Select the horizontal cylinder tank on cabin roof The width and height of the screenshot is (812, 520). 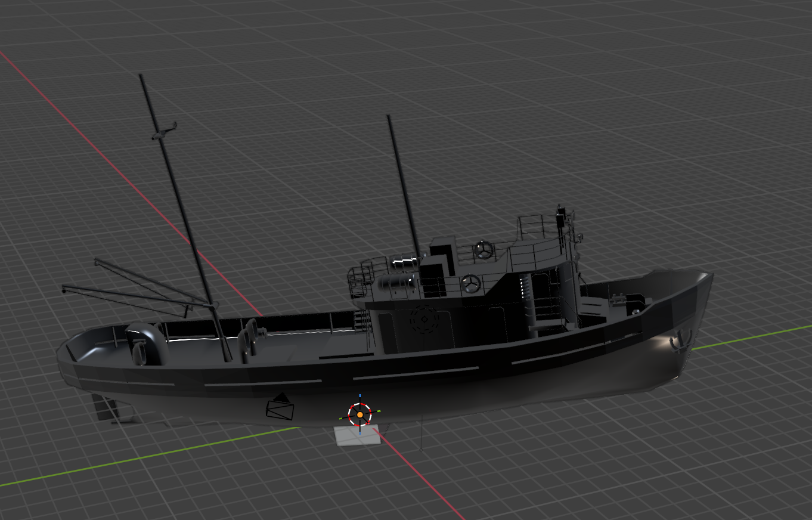[396, 282]
